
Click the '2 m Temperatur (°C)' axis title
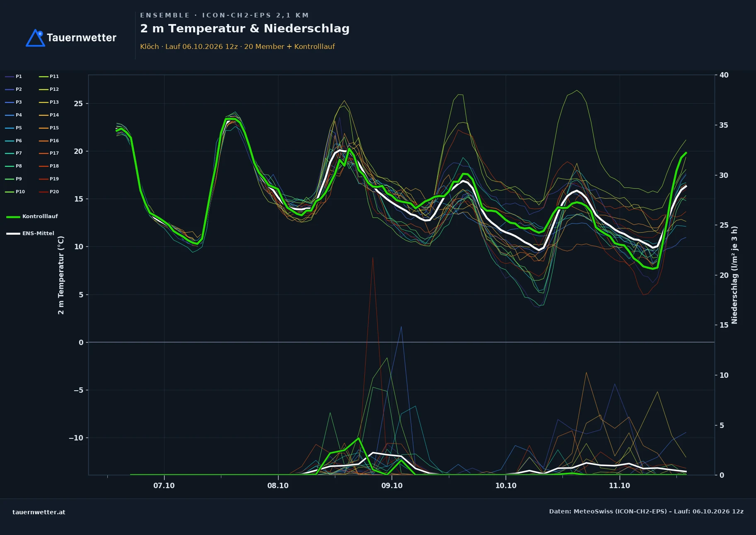(x=61, y=275)
